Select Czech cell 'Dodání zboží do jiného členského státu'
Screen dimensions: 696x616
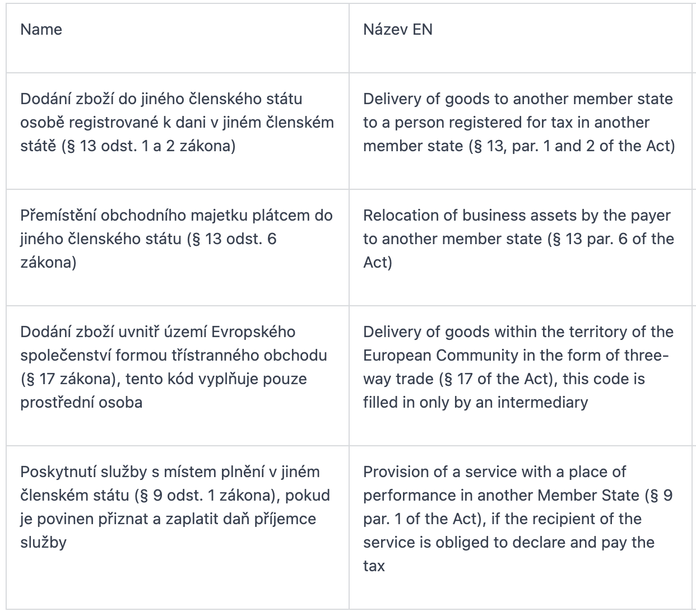178,131
